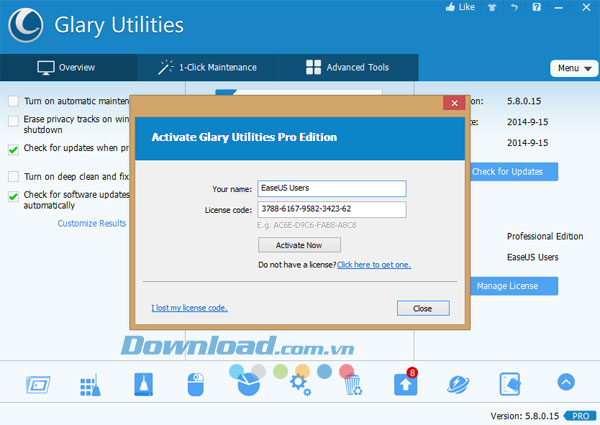Open the Browser Assistant planet icon

458,384
